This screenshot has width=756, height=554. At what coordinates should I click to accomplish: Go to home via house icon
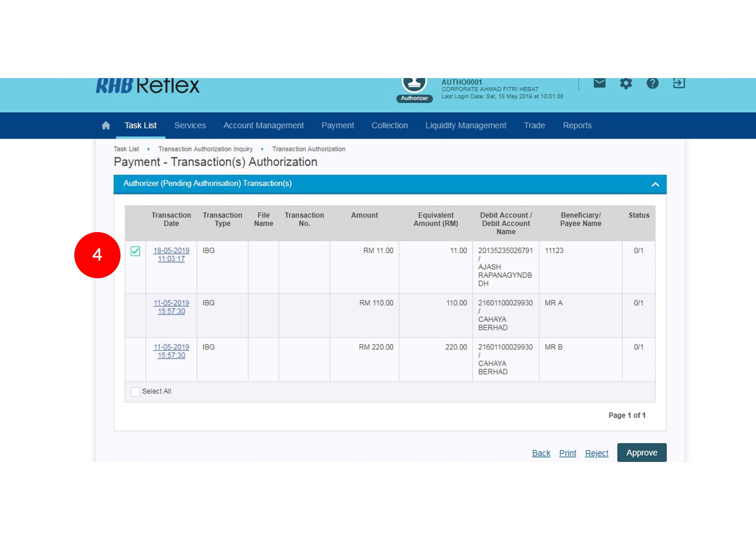pyautogui.click(x=106, y=125)
